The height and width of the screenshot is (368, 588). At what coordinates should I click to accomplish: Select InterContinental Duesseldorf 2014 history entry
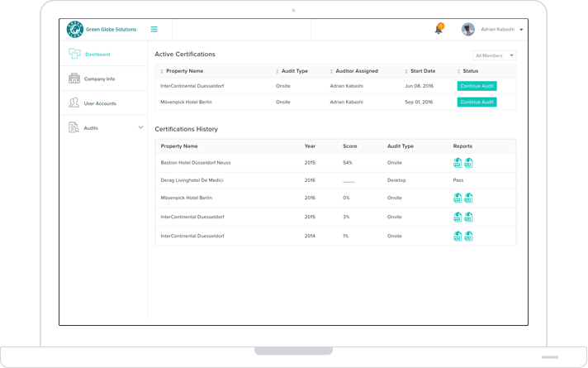(335, 236)
